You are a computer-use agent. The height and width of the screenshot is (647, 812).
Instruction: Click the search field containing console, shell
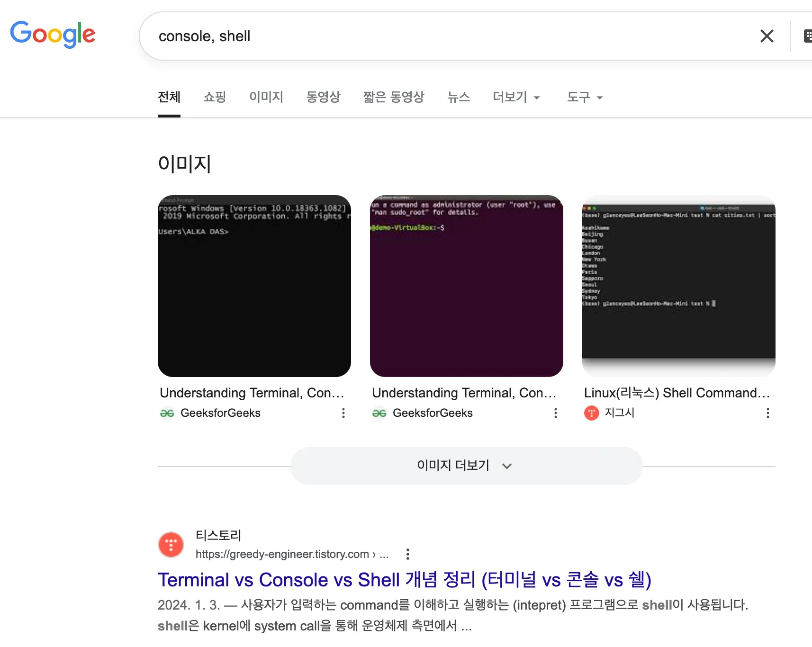coord(455,36)
